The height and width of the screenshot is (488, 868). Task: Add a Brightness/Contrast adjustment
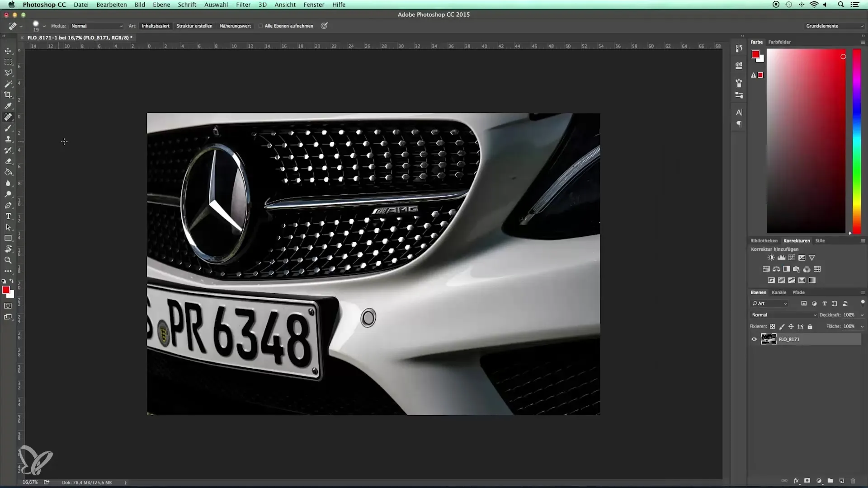point(771,258)
